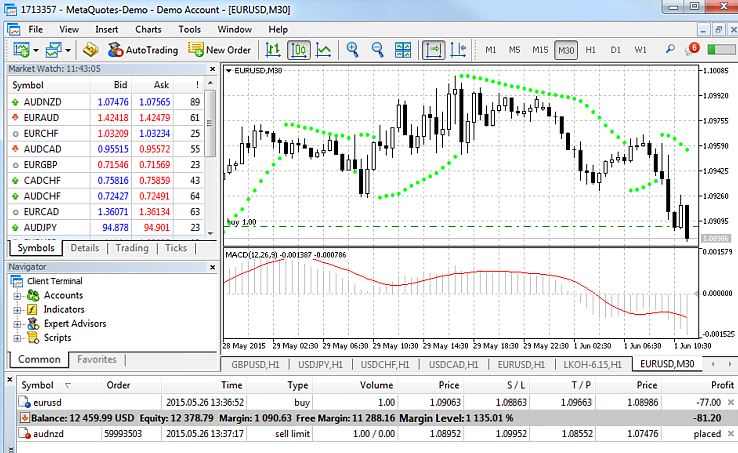Switch to W1 timeframe
The width and height of the screenshot is (738, 453).
(x=640, y=49)
